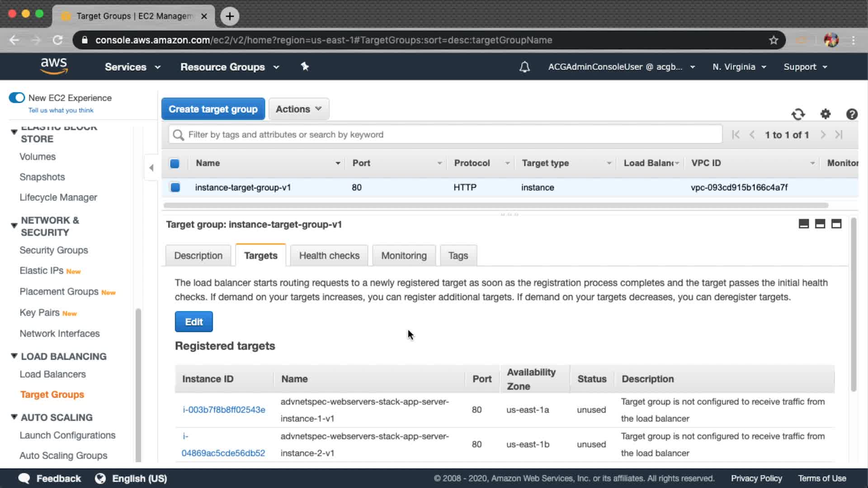
Task: Switch to the Health checks tab
Action: 329,256
